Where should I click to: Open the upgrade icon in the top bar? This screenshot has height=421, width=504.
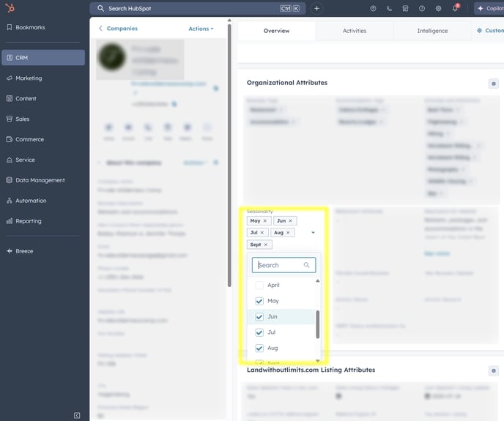pyautogui.click(x=373, y=9)
